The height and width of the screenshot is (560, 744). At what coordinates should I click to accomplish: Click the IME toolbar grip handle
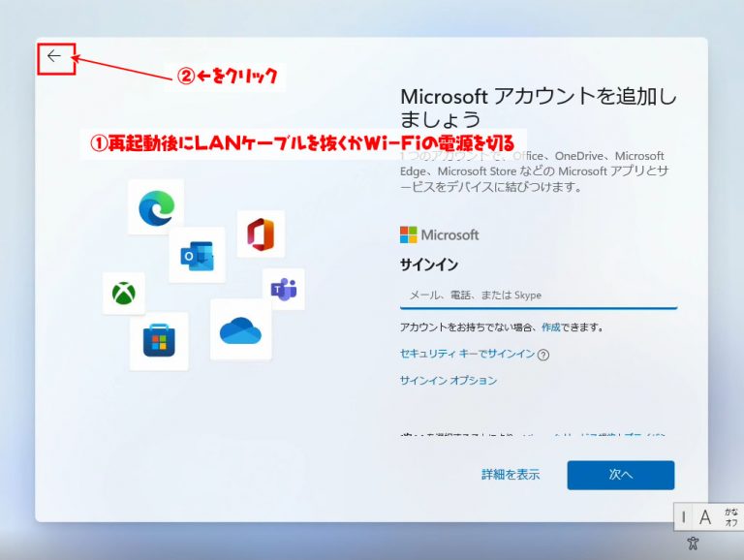click(683, 516)
